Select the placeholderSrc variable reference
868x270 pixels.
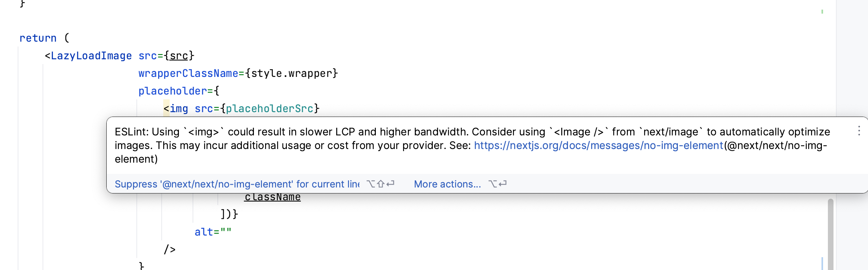269,108
